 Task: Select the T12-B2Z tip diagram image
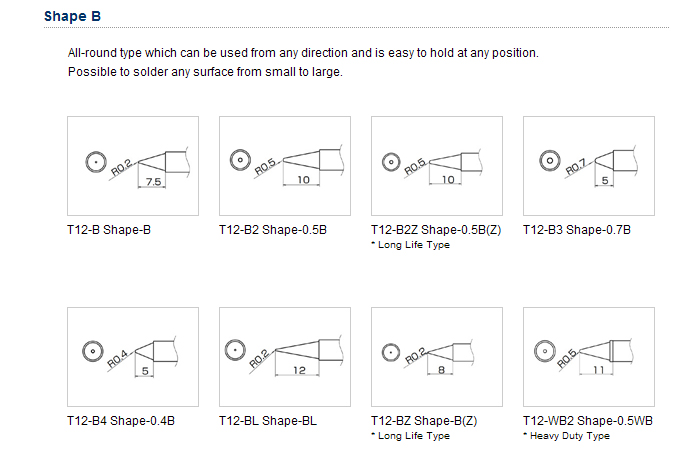(436, 164)
